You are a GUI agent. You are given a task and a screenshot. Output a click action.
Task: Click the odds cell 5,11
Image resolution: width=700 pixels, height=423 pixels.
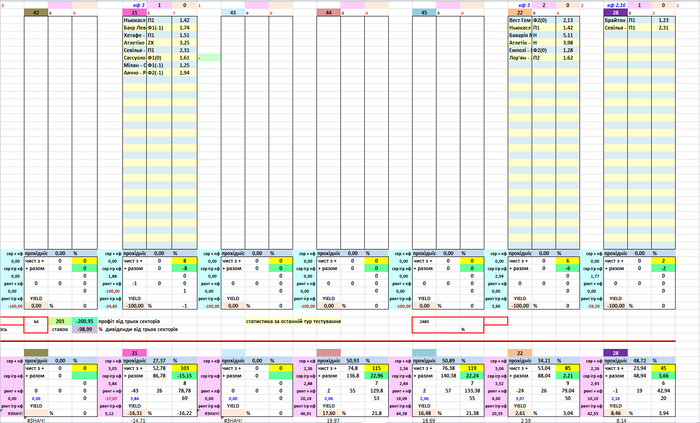click(x=568, y=35)
